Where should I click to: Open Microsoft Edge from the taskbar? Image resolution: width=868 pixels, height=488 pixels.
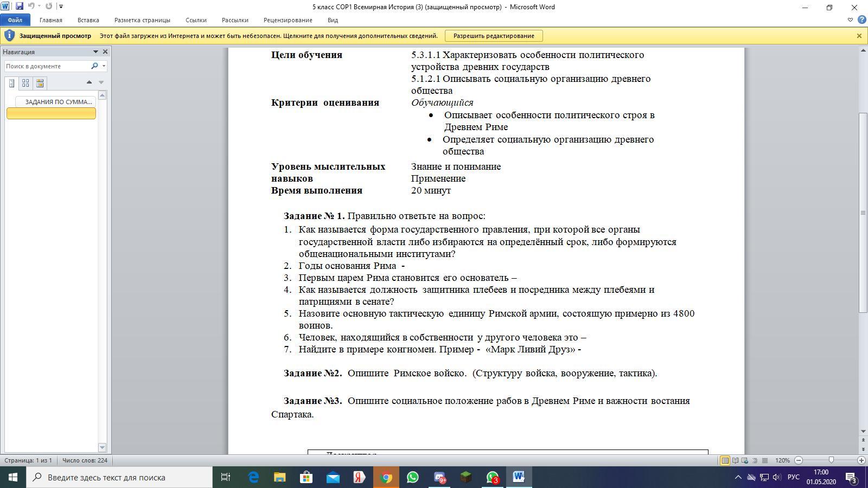click(x=253, y=477)
